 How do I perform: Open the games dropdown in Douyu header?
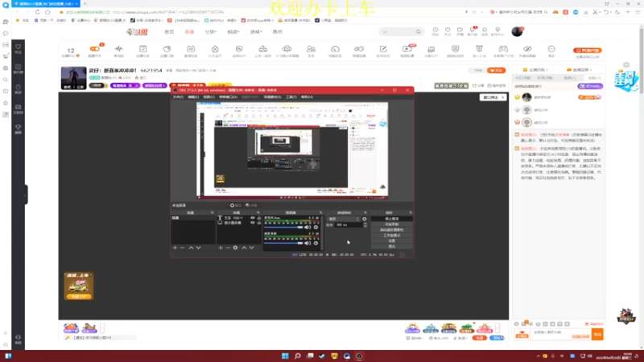tap(256, 31)
